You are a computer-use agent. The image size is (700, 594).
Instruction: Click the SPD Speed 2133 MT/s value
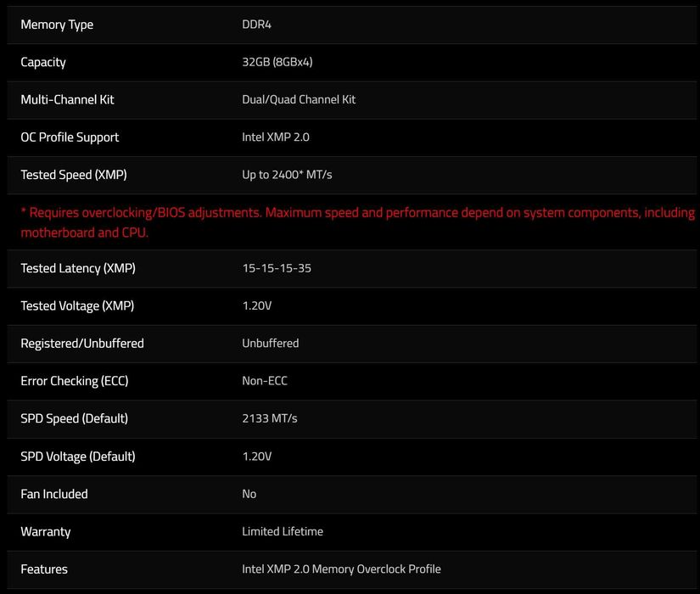pyautogui.click(x=269, y=418)
